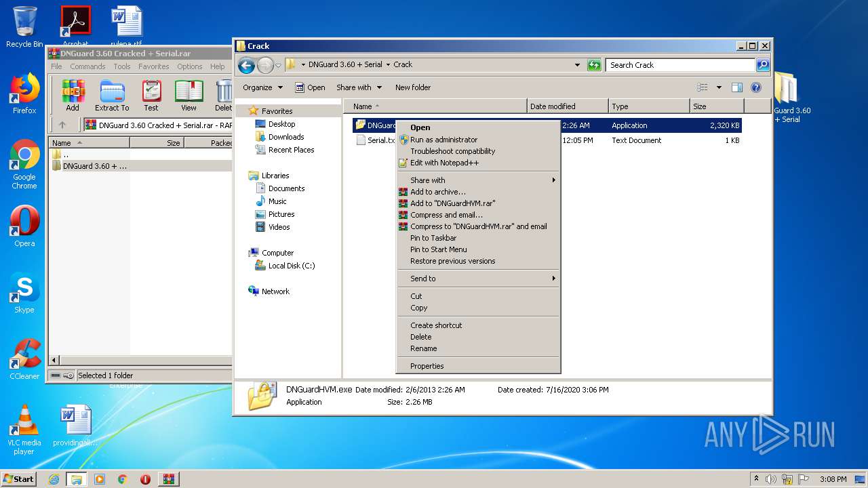Choose Create shortcut in context menu
The width and height of the screenshot is (868, 488).
478,325
